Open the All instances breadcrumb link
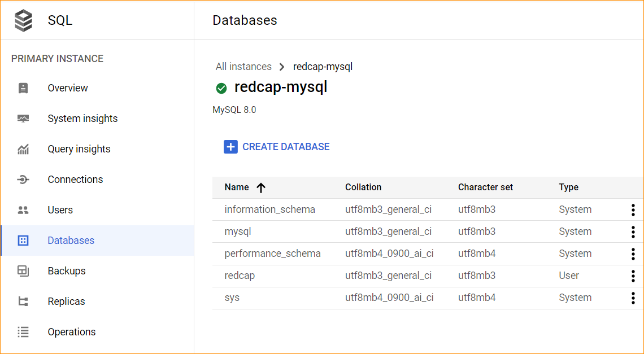This screenshot has width=644, height=354. pyautogui.click(x=243, y=66)
